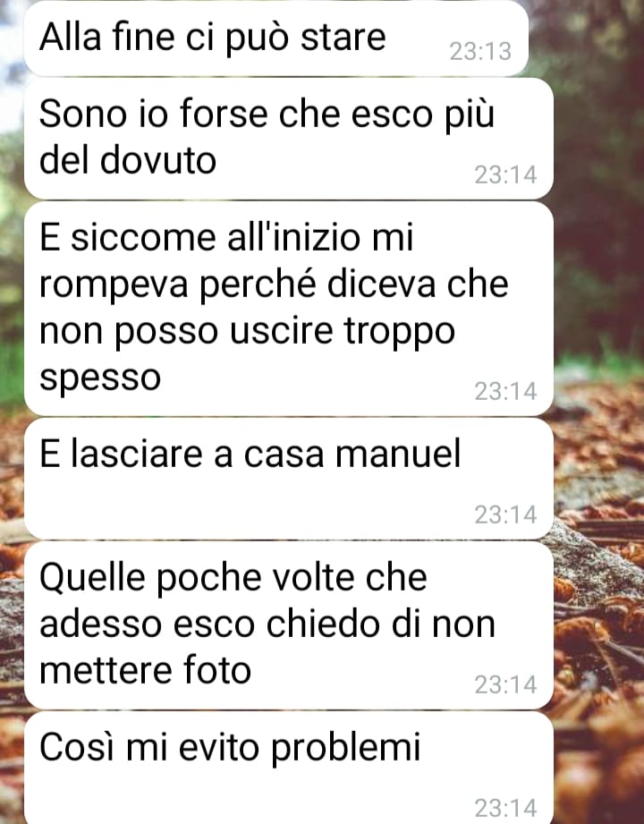Select the 'Sono io forse che esco' message
Image resolution: width=644 pixels, height=824 pixels.
pos(288,139)
